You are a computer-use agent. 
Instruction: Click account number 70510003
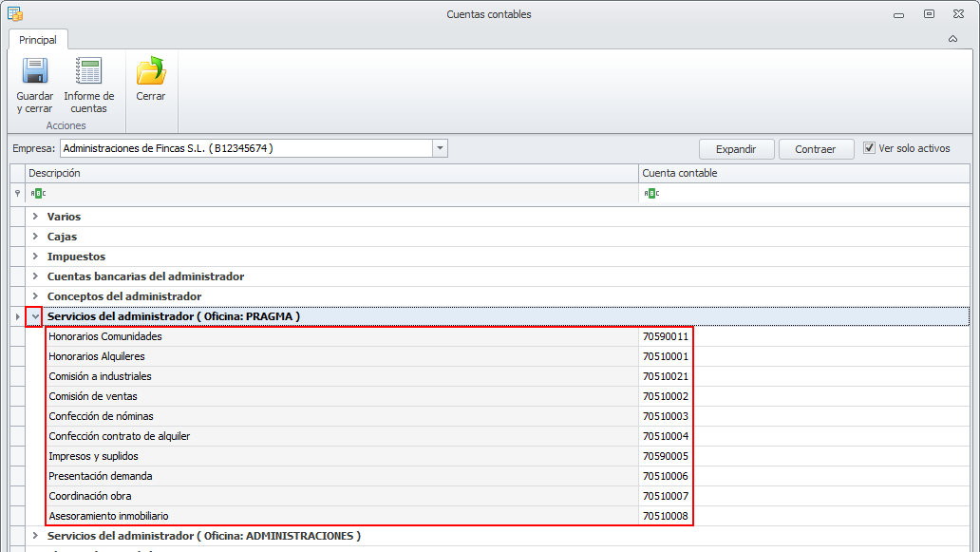tap(665, 416)
